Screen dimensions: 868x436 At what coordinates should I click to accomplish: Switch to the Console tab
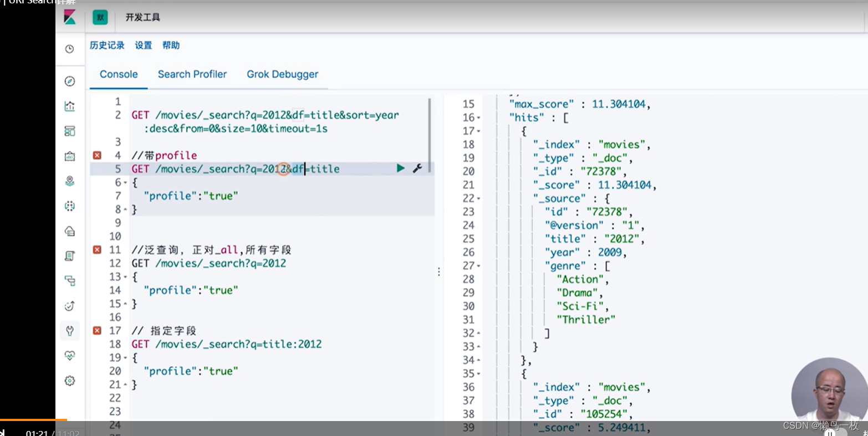point(119,74)
